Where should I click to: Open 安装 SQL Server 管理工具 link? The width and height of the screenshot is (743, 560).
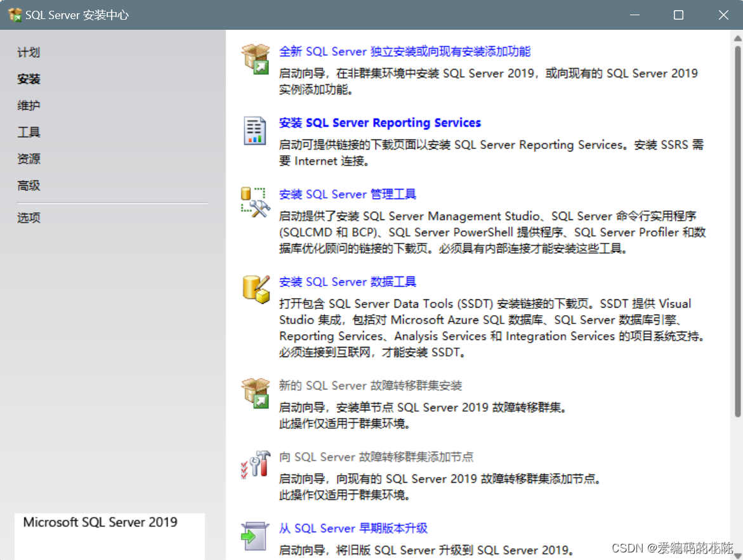347,194
